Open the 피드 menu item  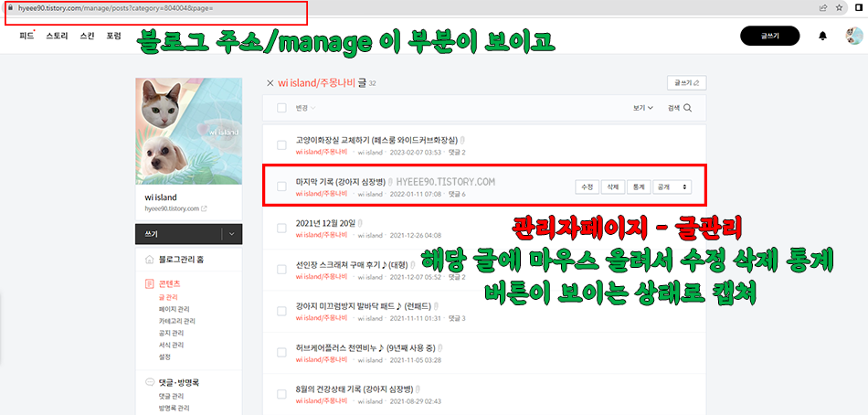pyautogui.click(x=26, y=36)
